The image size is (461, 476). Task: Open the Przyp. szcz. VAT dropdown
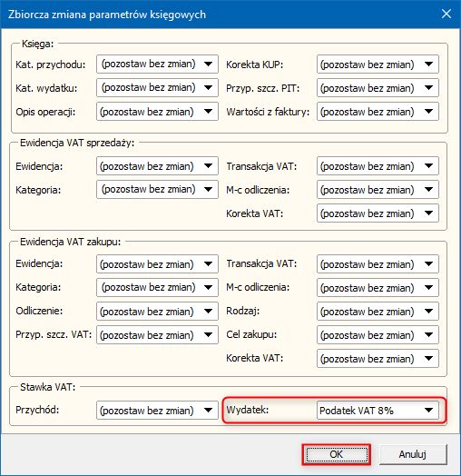157,335
